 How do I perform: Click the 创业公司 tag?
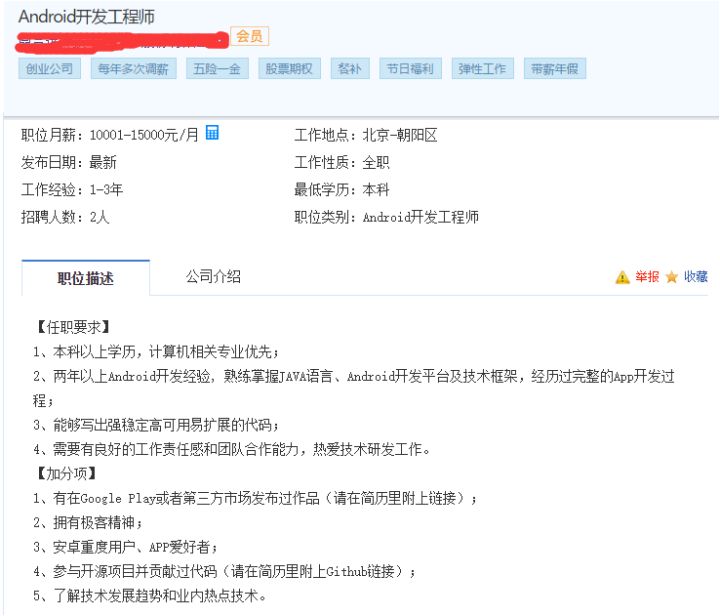[50, 69]
